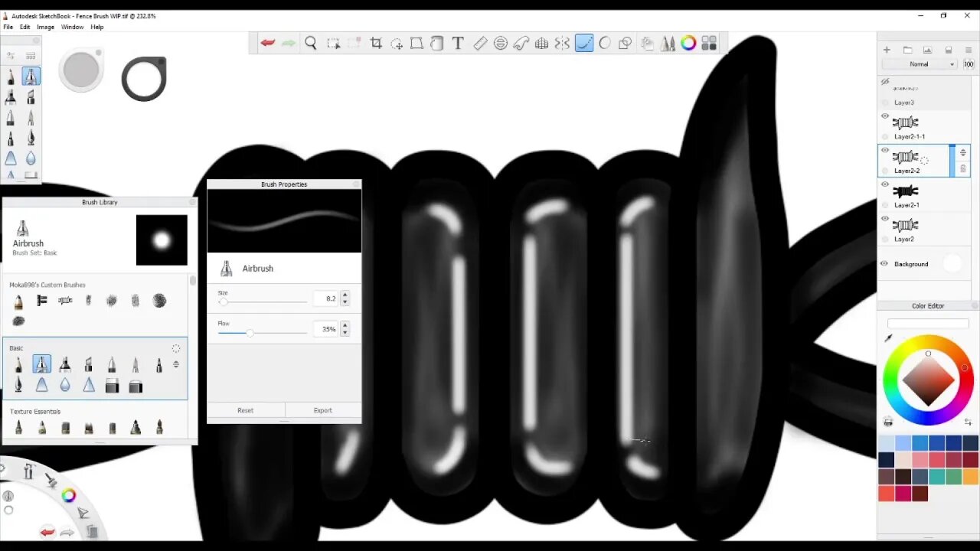Hide Layer2-1-1 with its eye icon
Image resolution: width=980 pixels, height=551 pixels.
[x=885, y=116]
